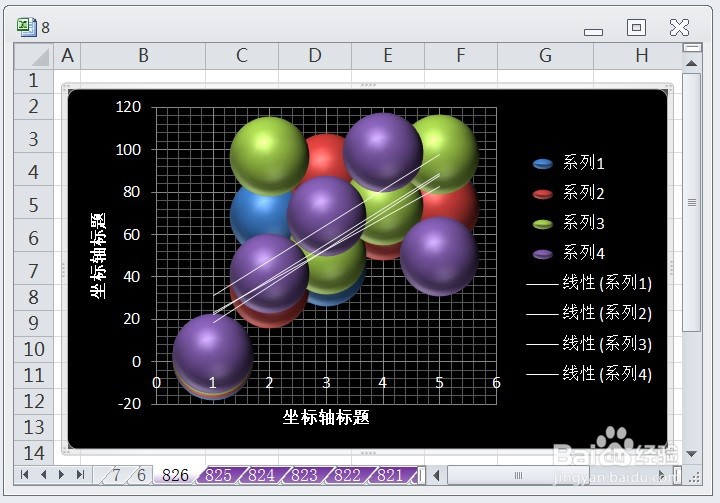This screenshot has width=720, height=503.
Task: Select column B header
Action: [143, 56]
